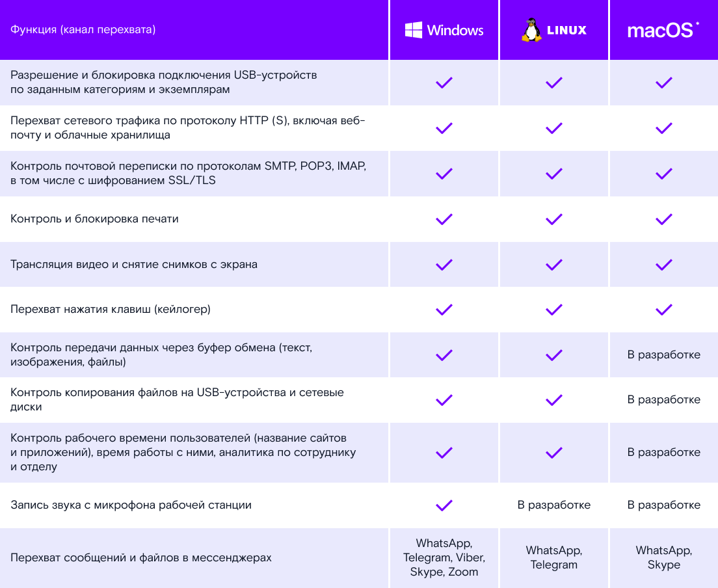Image resolution: width=718 pixels, height=588 pixels.
Task: Click Windows checkmark for USB-устройств connection row
Action: click(x=444, y=83)
